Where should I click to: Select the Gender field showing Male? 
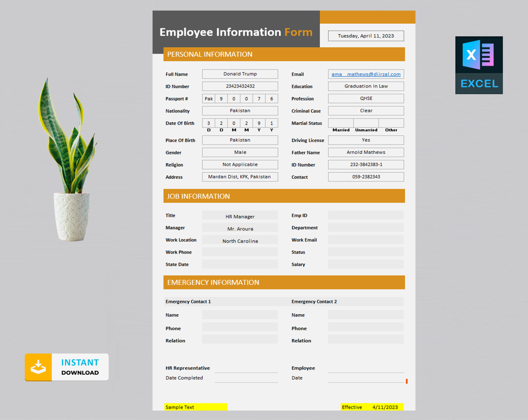[240, 152]
